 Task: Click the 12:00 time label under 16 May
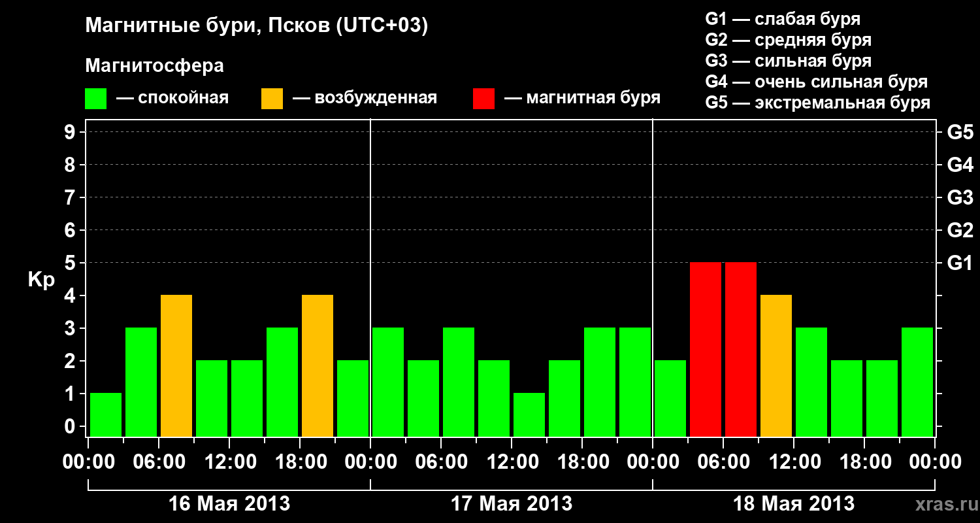coord(229,462)
